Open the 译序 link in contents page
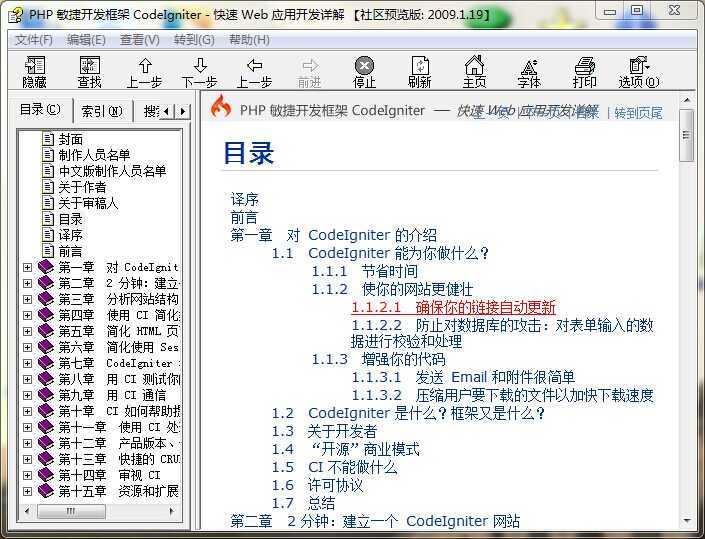 tap(245, 199)
